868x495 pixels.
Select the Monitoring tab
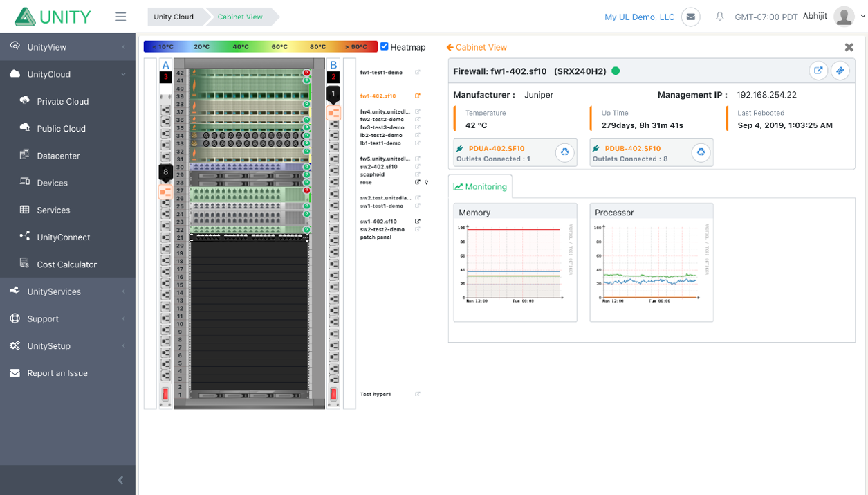click(481, 186)
